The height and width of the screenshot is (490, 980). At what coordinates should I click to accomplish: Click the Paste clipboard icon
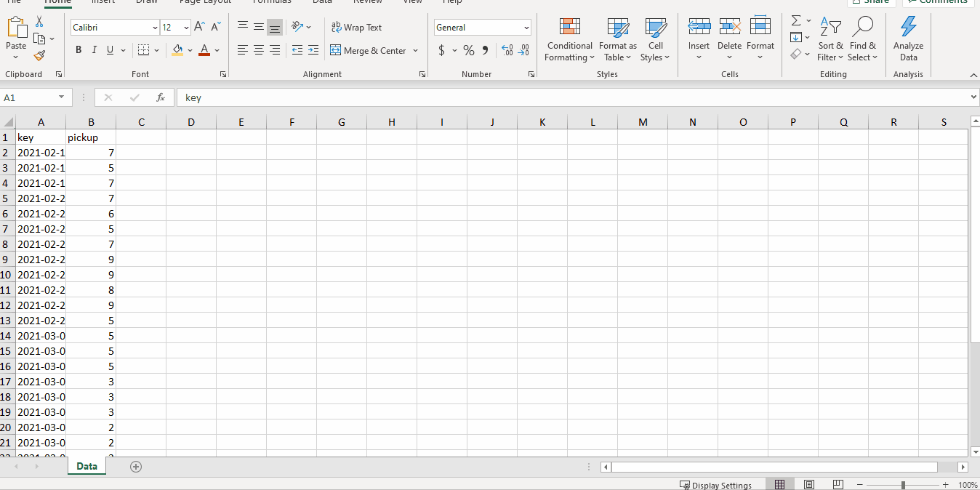tap(16, 28)
